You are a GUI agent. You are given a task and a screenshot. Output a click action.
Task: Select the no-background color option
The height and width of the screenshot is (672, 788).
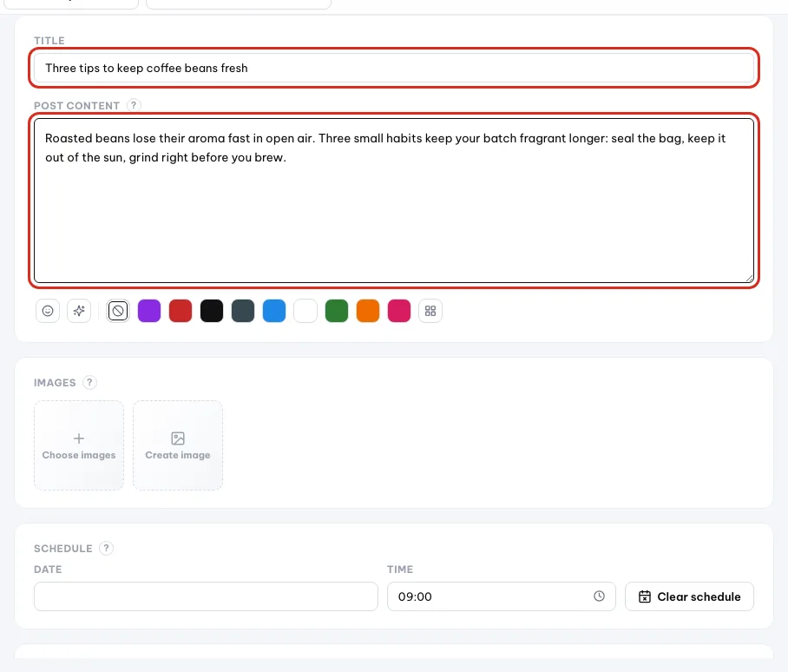pyautogui.click(x=118, y=311)
